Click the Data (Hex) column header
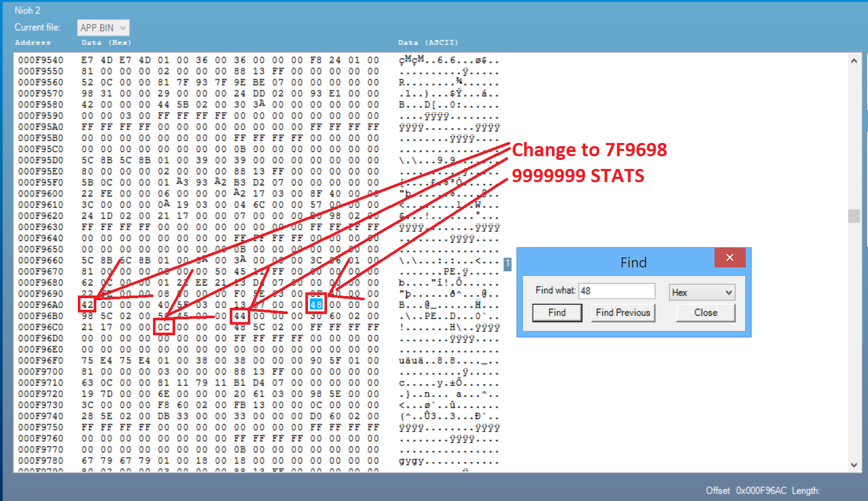 [x=106, y=42]
